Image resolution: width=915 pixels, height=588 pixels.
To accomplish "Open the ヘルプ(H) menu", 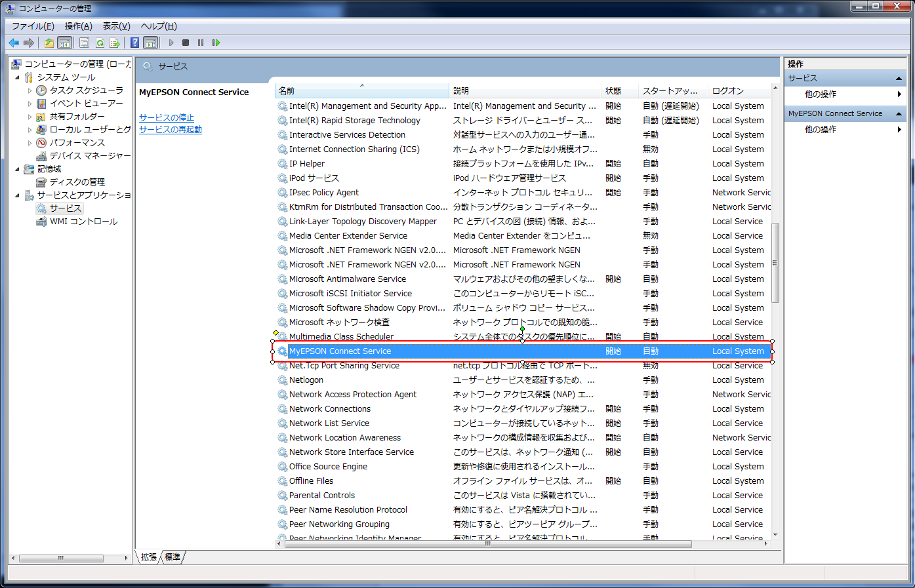I will (159, 26).
